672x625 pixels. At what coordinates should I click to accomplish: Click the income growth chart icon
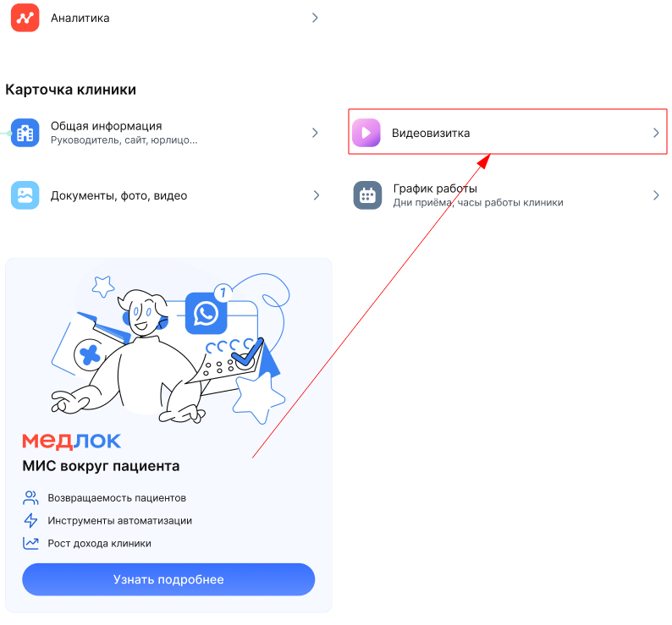(x=30, y=543)
